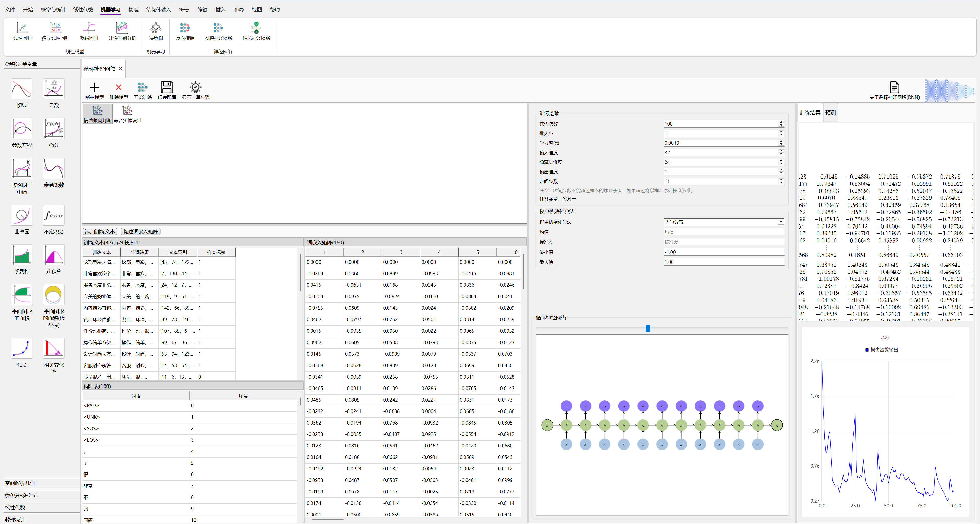This screenshot has height=524, width=980.
Task: Click the 循环神经网络 blue slider handle
Action: pyautogui.click(x=648, y=328)
